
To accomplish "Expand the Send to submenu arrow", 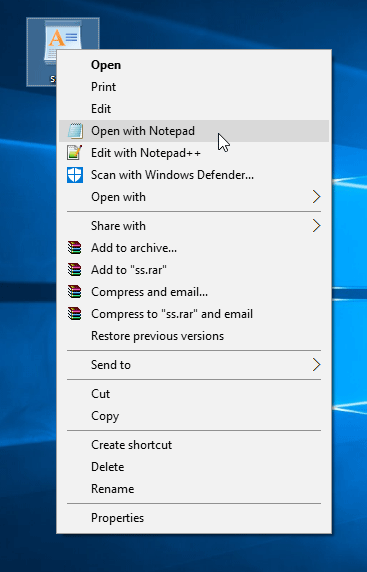I will 316,364.
